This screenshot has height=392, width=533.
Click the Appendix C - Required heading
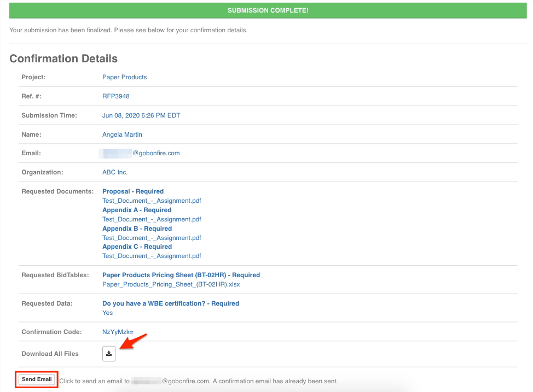coord(137,247)
